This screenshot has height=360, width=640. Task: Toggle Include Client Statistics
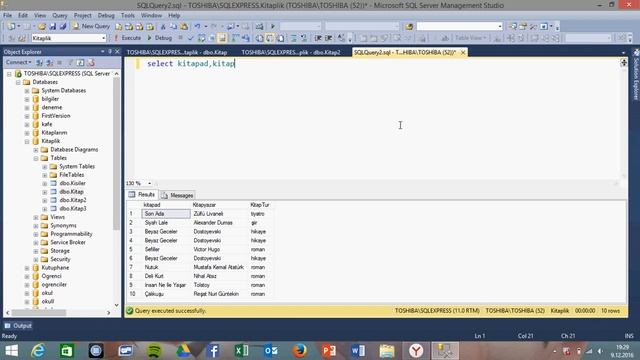coord(245,38)
